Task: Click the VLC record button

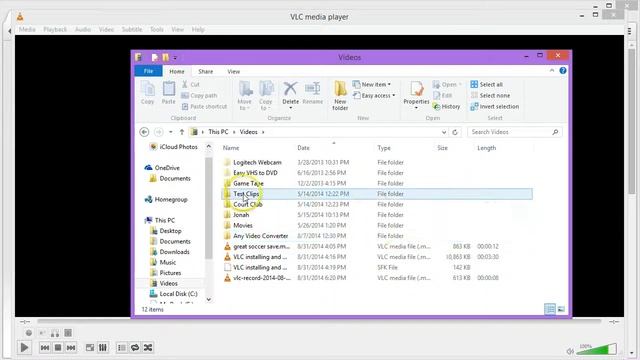Action: [x=29, y=333]
